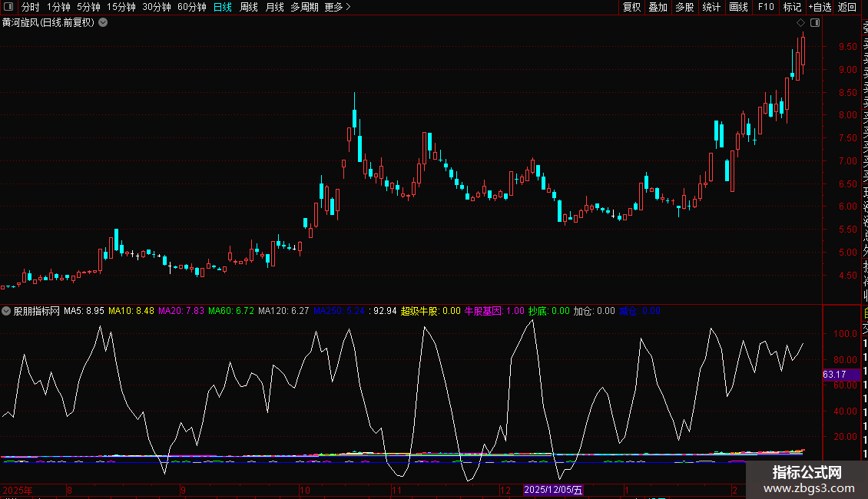Click the MA60: 6.72 value
This screenshot has width=868, height=499.
(x=231, y=311)
